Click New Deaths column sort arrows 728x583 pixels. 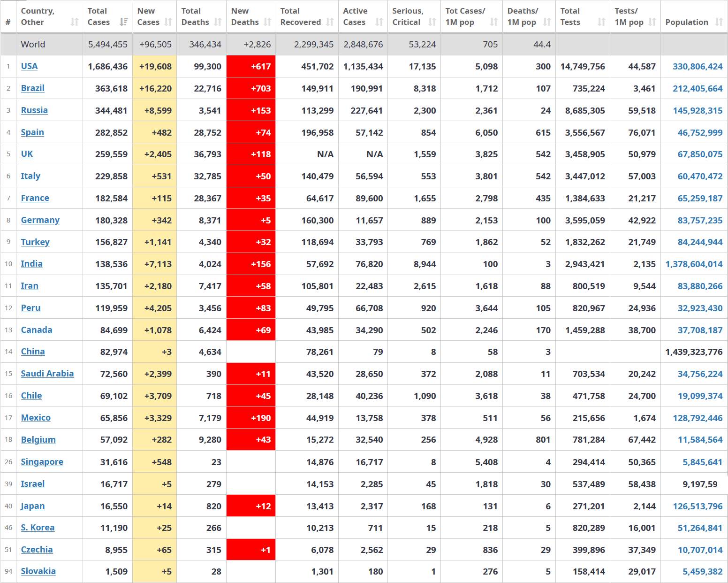[267, 22]
